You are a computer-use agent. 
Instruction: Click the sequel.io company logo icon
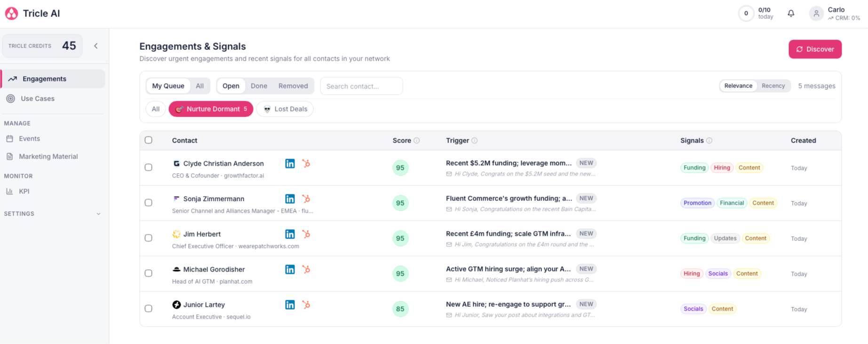176,305
